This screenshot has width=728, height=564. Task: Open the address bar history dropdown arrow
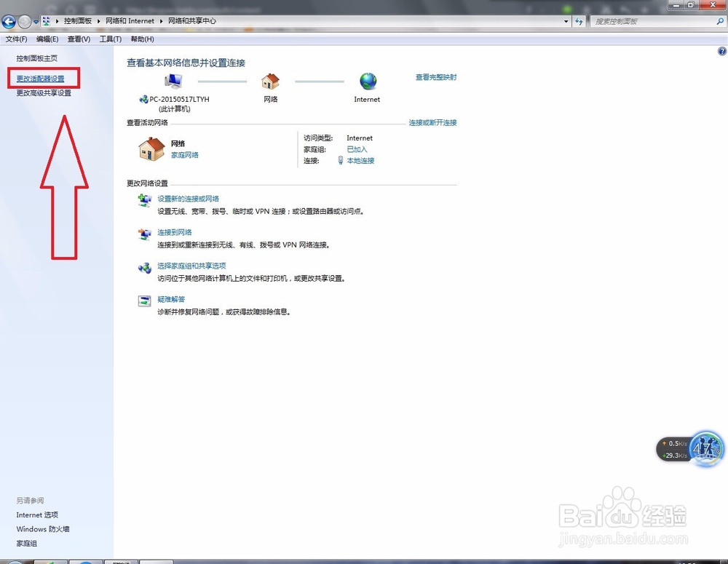tap(566, 21)
